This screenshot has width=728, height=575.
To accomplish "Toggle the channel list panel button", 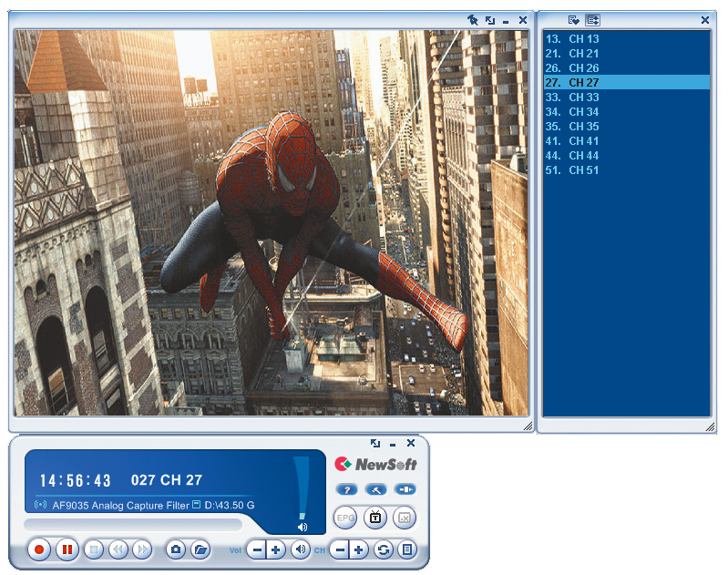I will click(x=407, y=549).
